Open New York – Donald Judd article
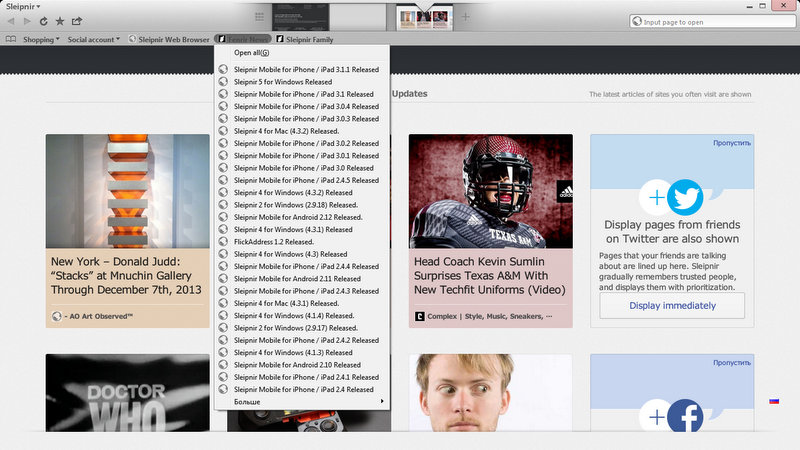 point(126,276)
